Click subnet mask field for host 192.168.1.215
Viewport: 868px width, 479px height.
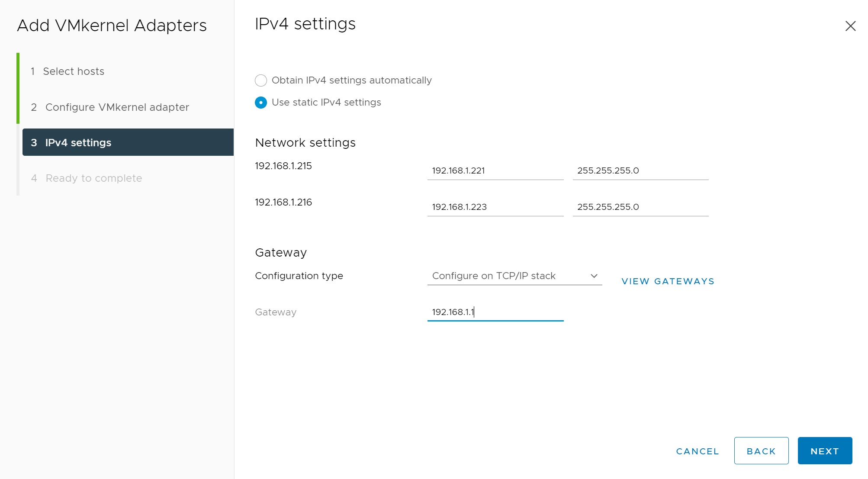(x=640, y=170)
